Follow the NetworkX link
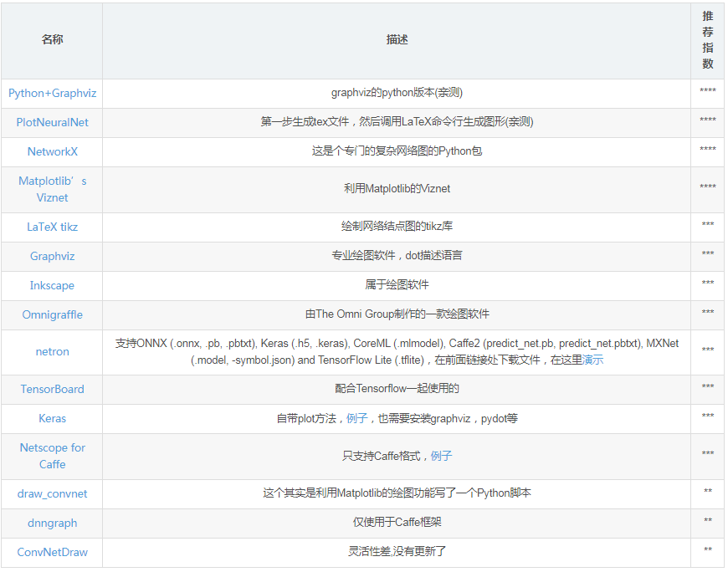 (52, 151)
